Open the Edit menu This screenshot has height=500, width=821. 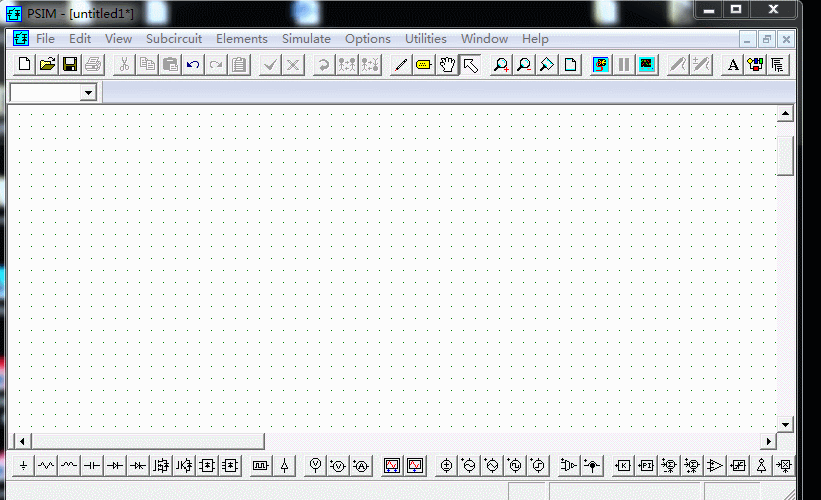tap(80, 39)
